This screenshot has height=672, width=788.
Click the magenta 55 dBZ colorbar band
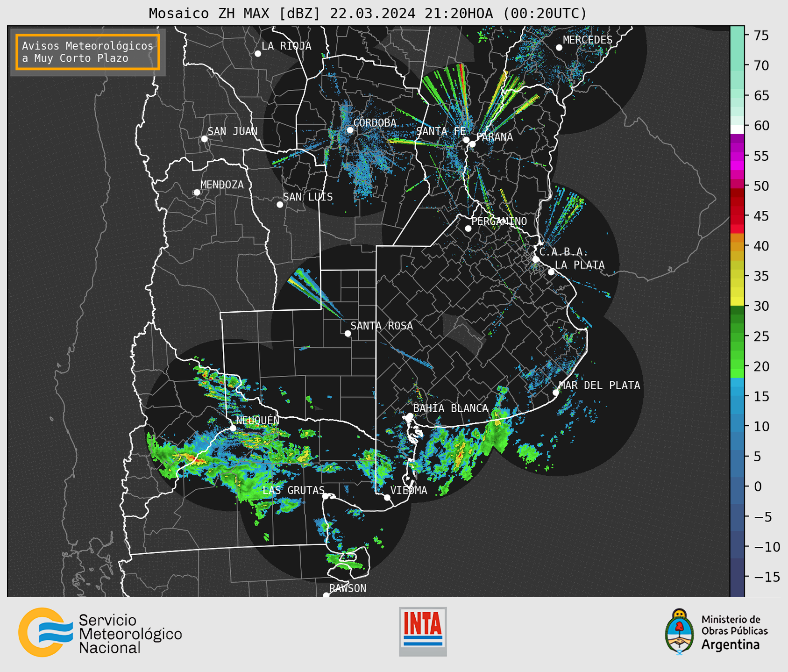pyautogui.click(x=737, y=156)
